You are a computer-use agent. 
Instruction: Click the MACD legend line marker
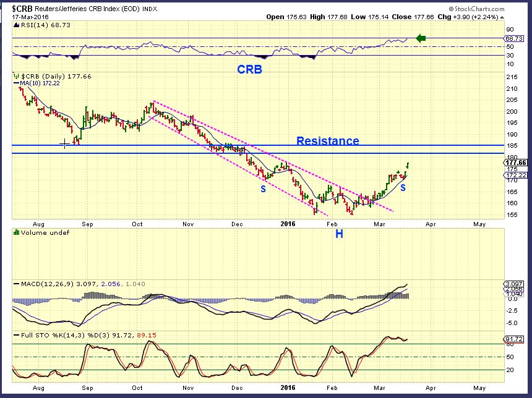click(16, 284)
